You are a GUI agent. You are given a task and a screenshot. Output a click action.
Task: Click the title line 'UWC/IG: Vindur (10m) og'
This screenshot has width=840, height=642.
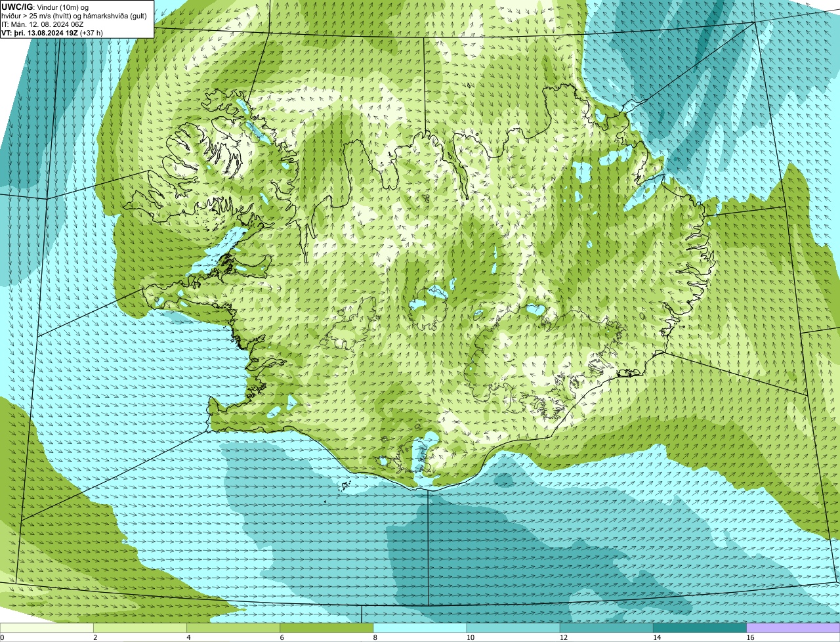point(45,7)
